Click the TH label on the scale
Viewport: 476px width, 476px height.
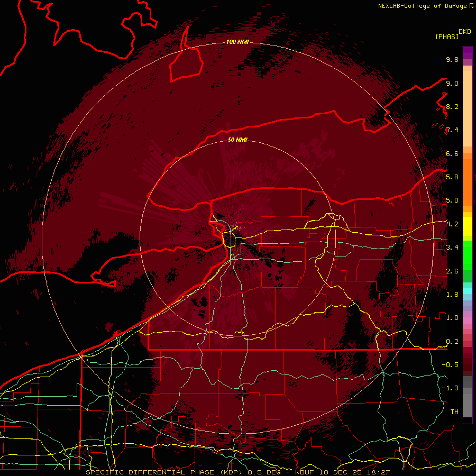[x=454, y=412]
